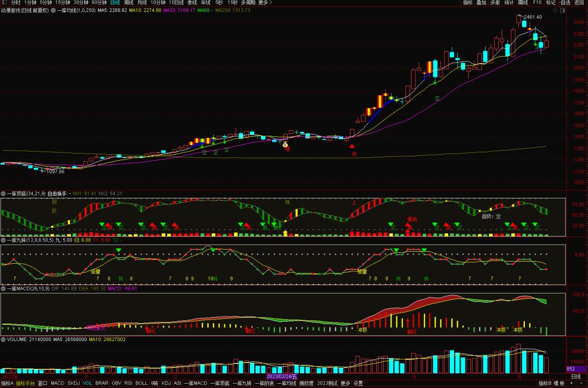Open the 叠加 overlay menu
This screenshot has width=588, height=388.
(x=481, y=2)
